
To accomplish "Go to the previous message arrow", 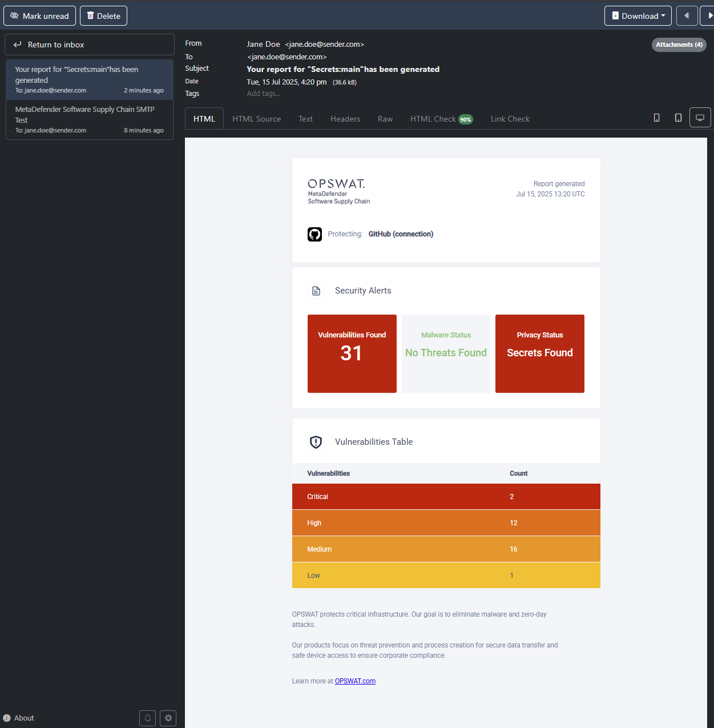I will [687, 16].
